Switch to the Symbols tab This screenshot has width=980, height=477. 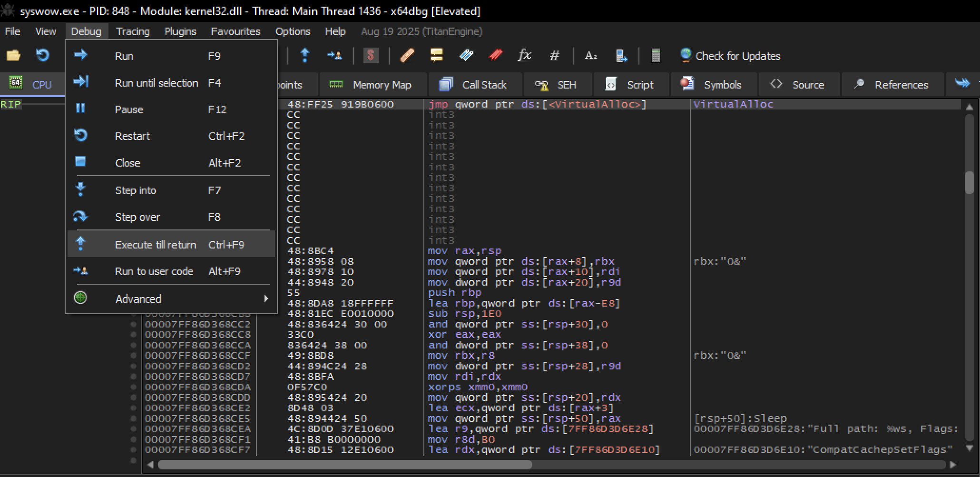714,84
